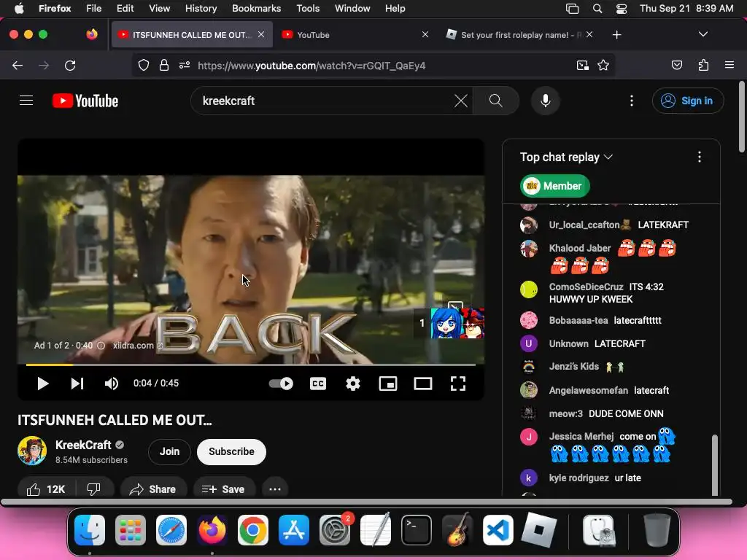This screenshot has width=747, height=560.
Task: List all tabs dropdown chevron
Action: tap(703, 34)
